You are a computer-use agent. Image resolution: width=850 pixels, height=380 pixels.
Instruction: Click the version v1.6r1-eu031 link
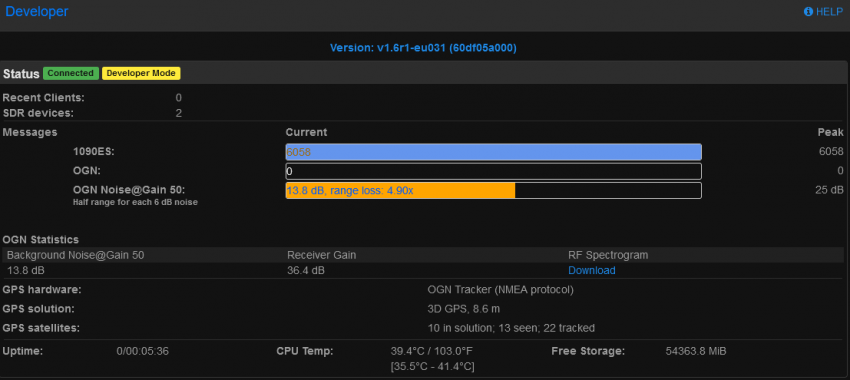click(x=423, y=48)
